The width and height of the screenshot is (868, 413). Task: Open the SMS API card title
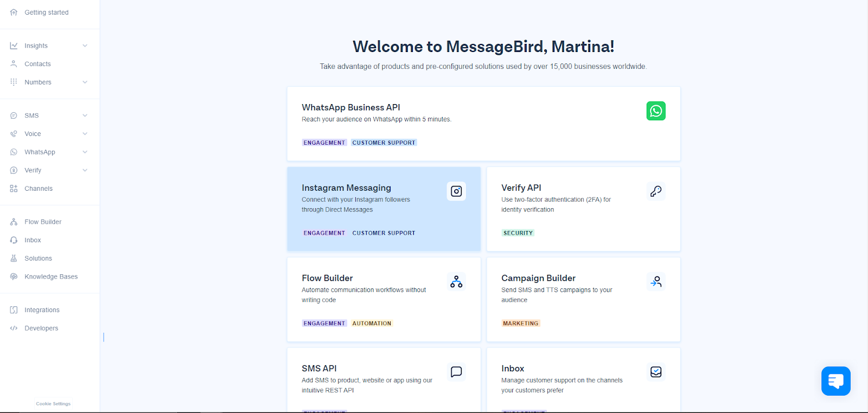[x=319, y=369]
